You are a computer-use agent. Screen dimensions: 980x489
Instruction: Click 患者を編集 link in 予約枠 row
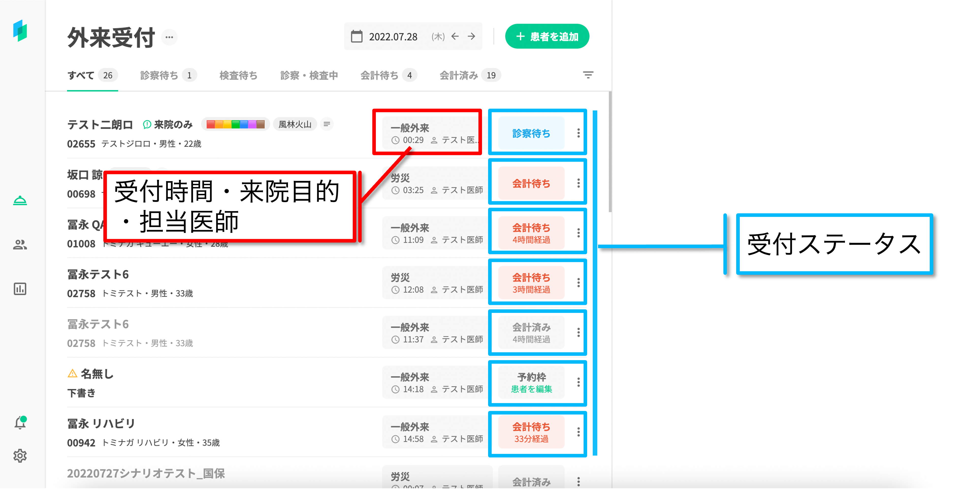click(x=531, y=389)
